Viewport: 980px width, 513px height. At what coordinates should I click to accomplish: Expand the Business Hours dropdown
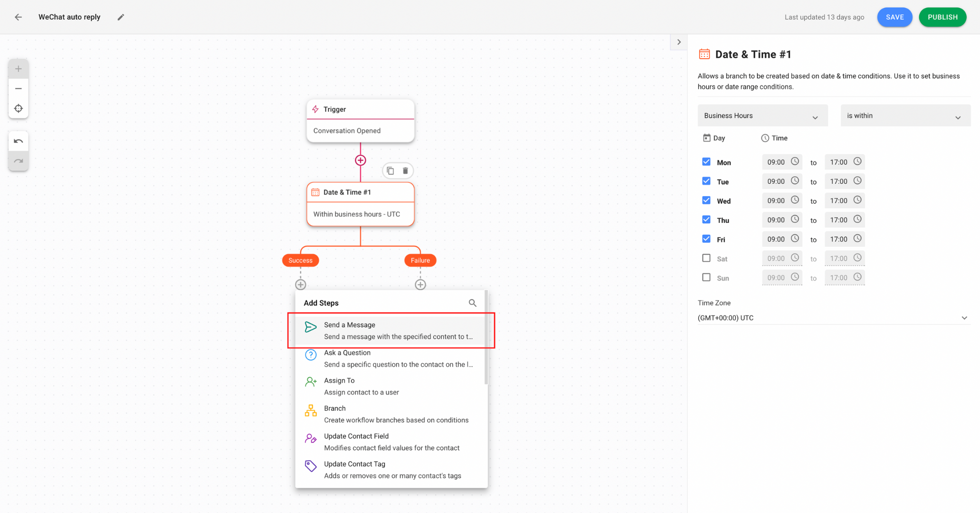point(762,115)
